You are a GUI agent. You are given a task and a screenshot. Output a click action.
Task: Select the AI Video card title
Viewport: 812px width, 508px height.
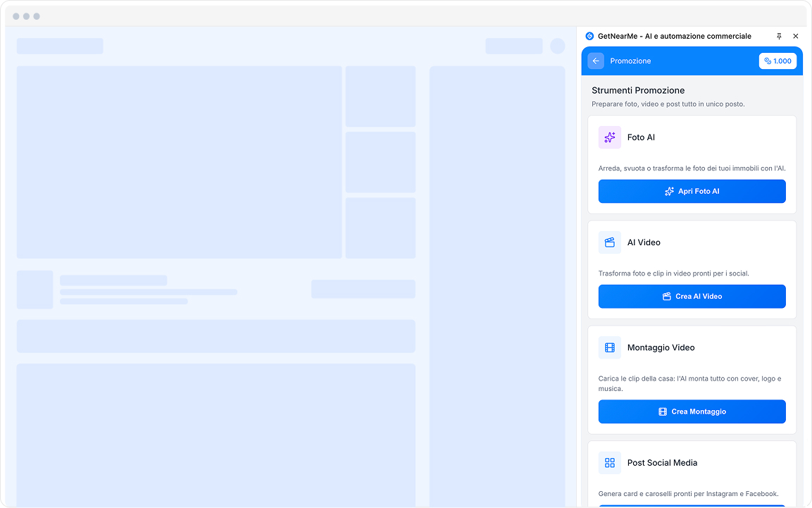644,242
